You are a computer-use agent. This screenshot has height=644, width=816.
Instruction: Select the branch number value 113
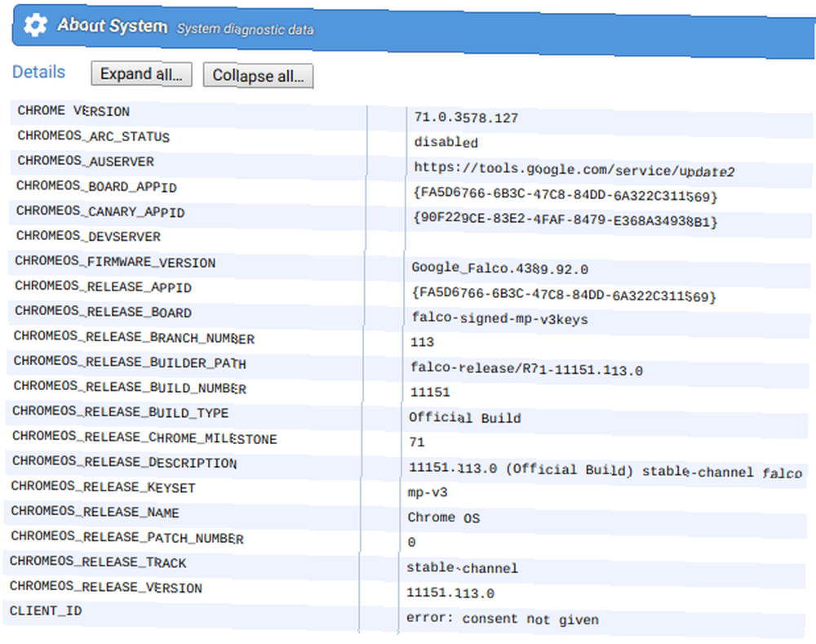422,342
